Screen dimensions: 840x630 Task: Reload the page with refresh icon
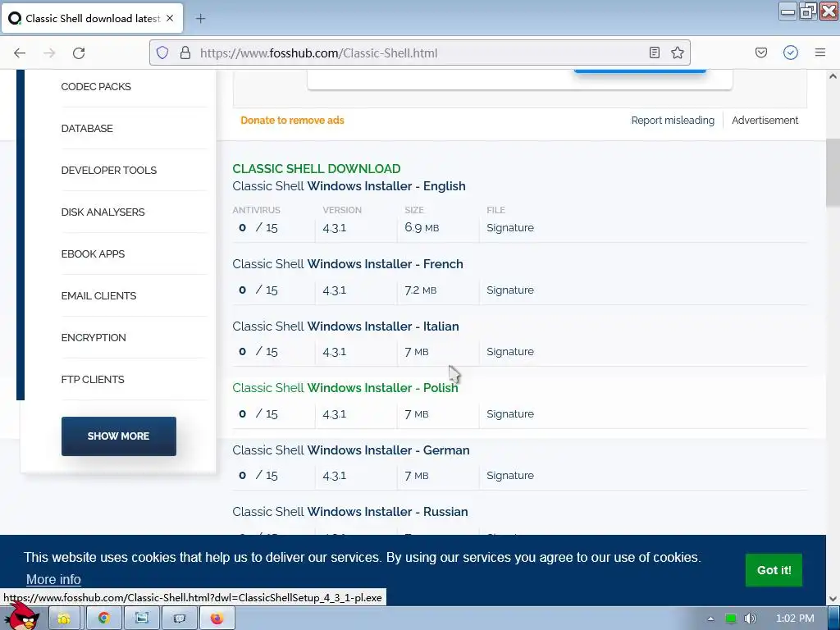tap(79, 53)
